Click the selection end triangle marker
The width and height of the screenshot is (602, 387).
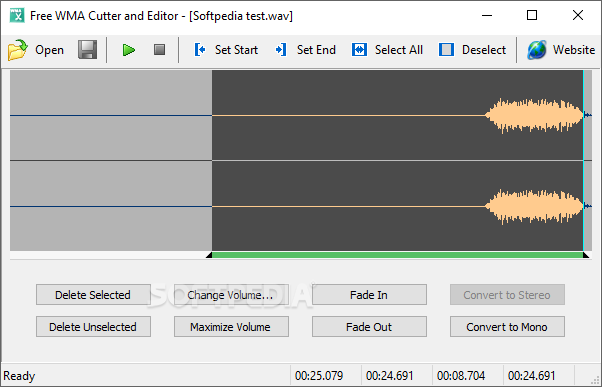[586, 255]
